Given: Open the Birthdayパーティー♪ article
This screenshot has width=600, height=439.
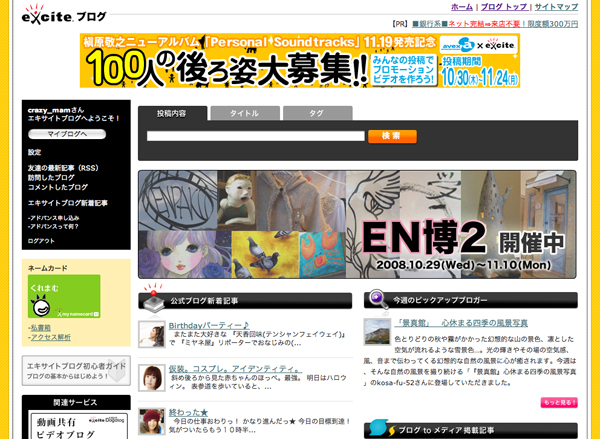Looking at the screenshot, I should [x=209, y=325].
